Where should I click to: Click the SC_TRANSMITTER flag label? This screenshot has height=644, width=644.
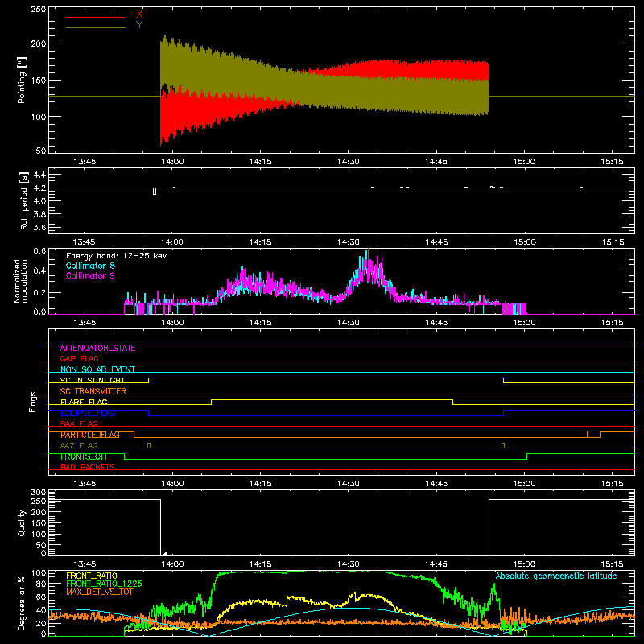(93, 390)
